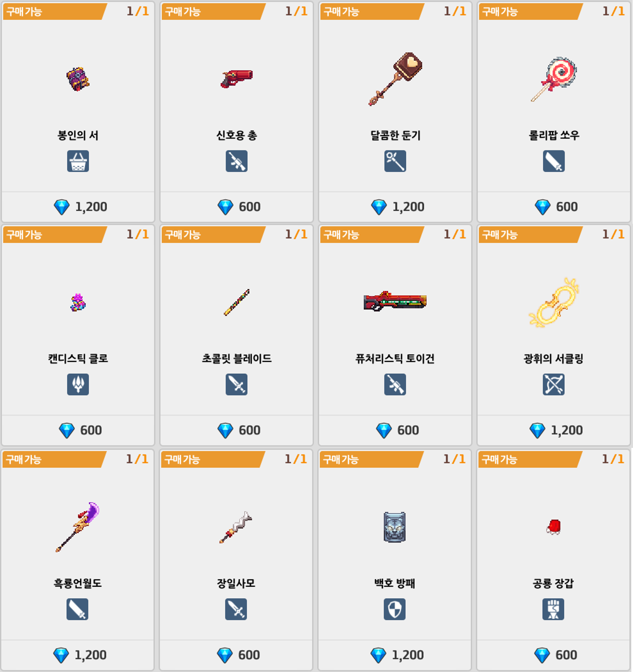Click the bow type icon under 광휘의 서클링
This screenshot has height=672, width=633.
tap(554, 384)
